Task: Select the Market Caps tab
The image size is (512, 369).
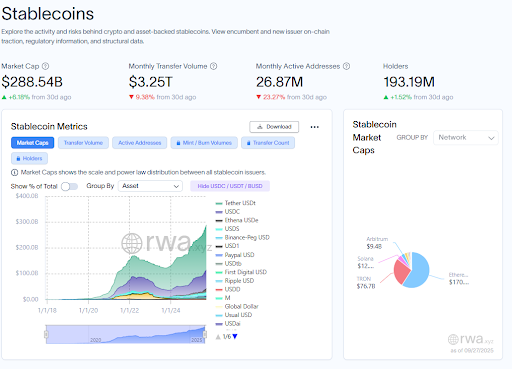Action: pos(32,143)
